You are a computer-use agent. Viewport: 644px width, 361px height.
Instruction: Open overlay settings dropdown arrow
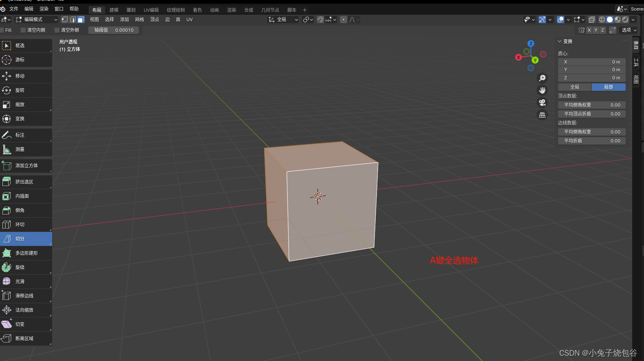[568, 20]
